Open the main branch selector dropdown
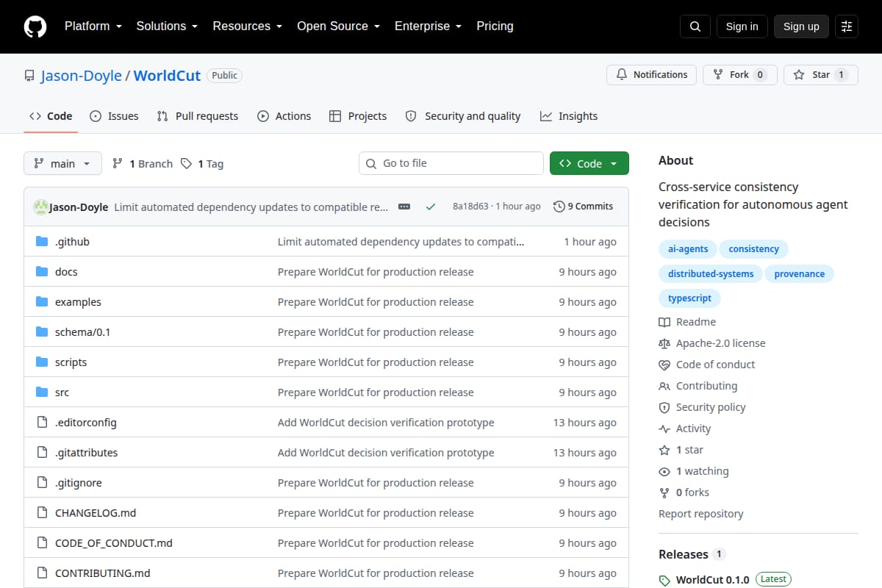The image size is (882, 588). (x=62, y=163)
